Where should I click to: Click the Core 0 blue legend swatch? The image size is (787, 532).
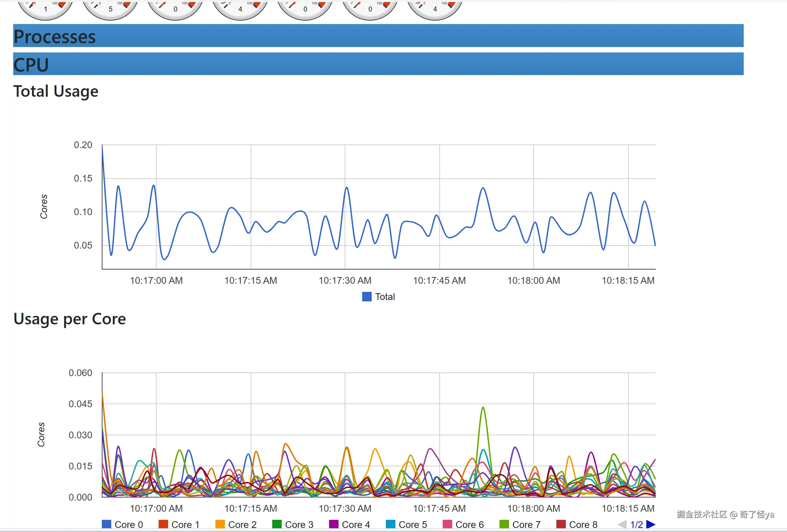tap(106, 524)
